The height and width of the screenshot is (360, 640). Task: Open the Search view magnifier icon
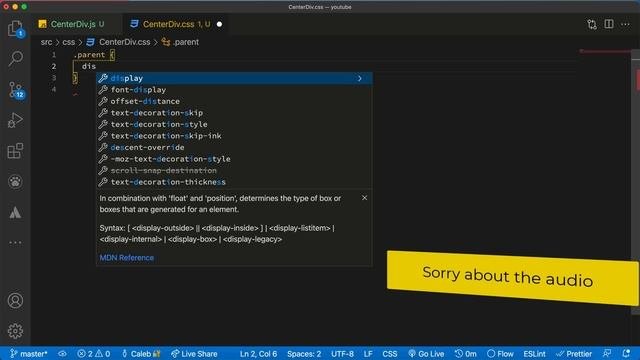[15, 58]
